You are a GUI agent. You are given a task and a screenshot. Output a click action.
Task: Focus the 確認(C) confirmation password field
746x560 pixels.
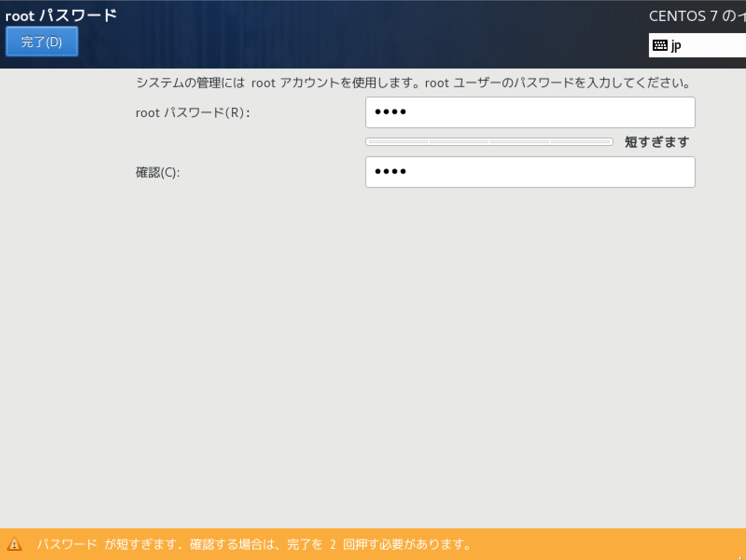tap(530, 172)
